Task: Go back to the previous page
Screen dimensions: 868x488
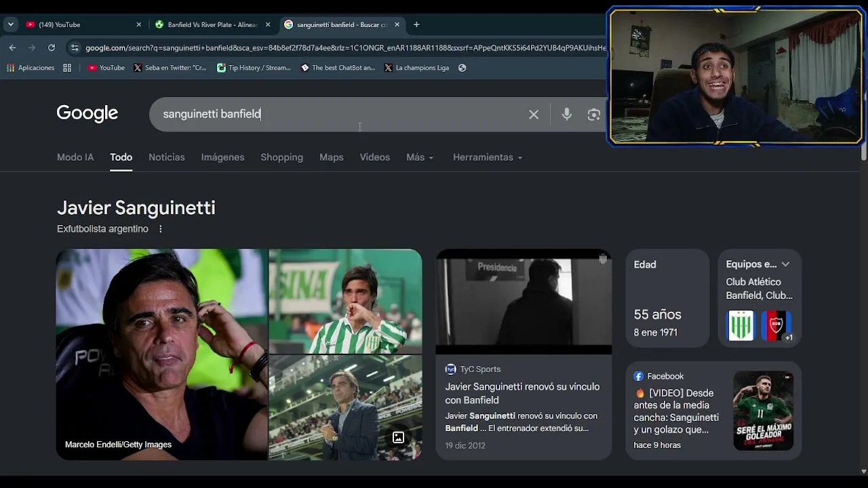Action: pyautogui.click(x=13, y=47)
